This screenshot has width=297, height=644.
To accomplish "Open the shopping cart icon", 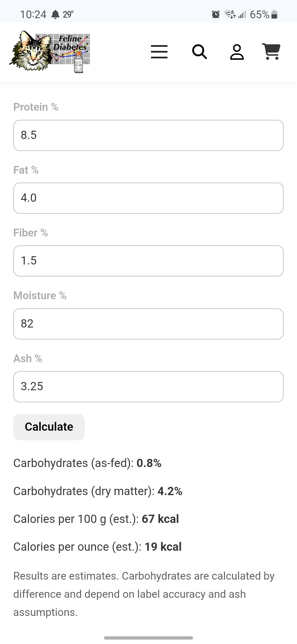I will click(x=271, y=51).
